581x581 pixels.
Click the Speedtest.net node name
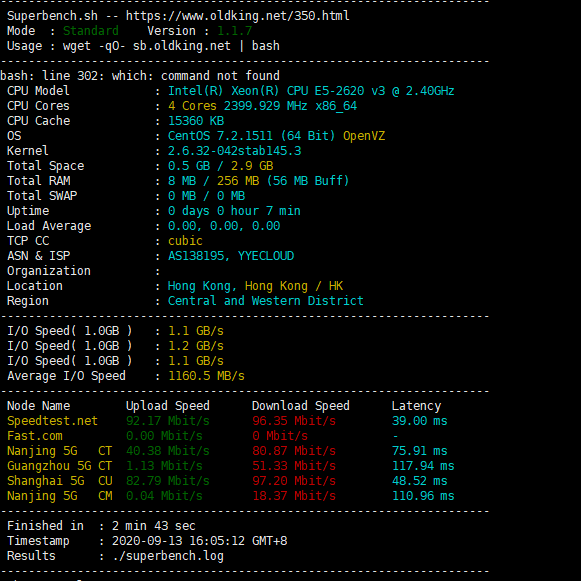click(x=52, y=421)
